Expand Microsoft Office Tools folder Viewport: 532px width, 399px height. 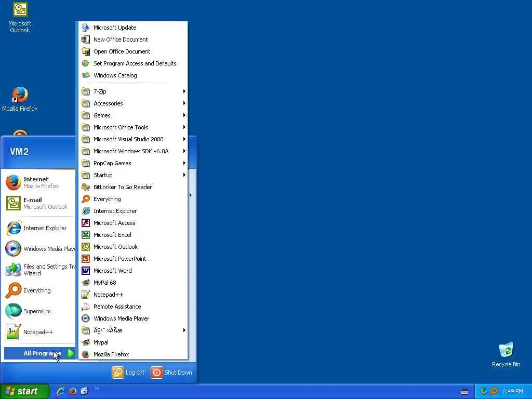133,127
